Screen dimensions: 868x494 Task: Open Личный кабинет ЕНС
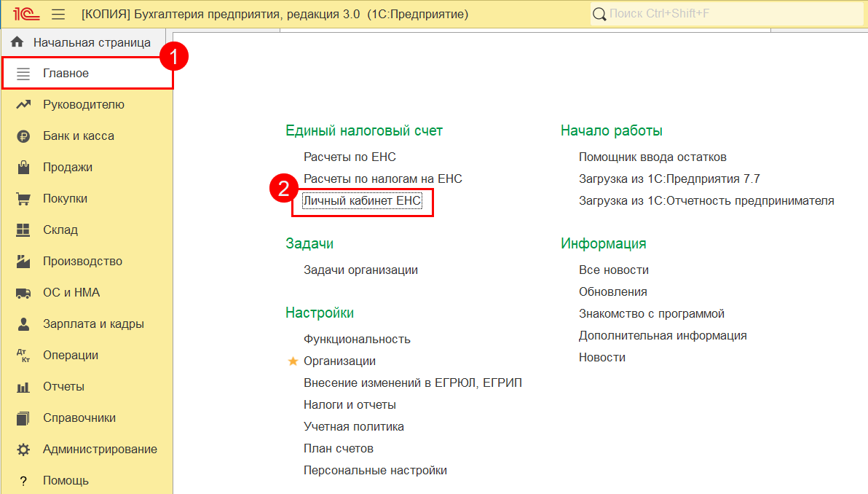tap(363, 200)
